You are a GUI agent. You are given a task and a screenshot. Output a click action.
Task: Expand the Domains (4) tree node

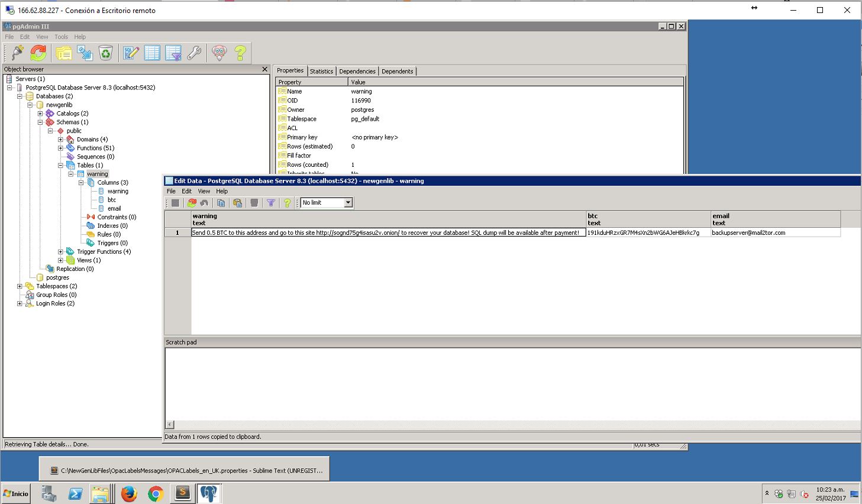pos(60,140)
